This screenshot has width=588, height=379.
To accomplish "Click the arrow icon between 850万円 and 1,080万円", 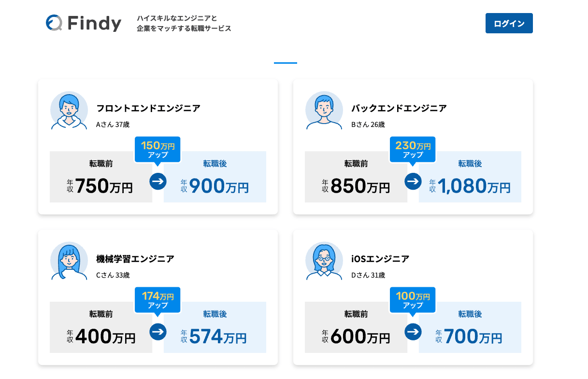I will click(x=413, y=182).
